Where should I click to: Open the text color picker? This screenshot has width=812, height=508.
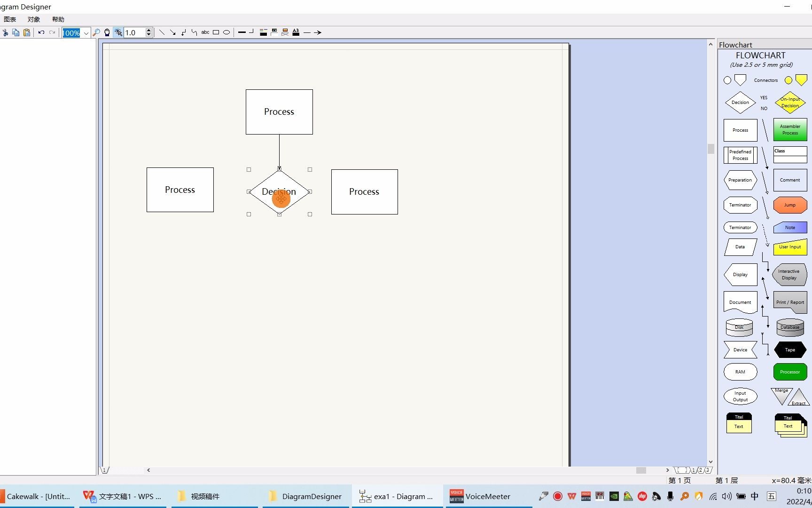tap(296, 32)
